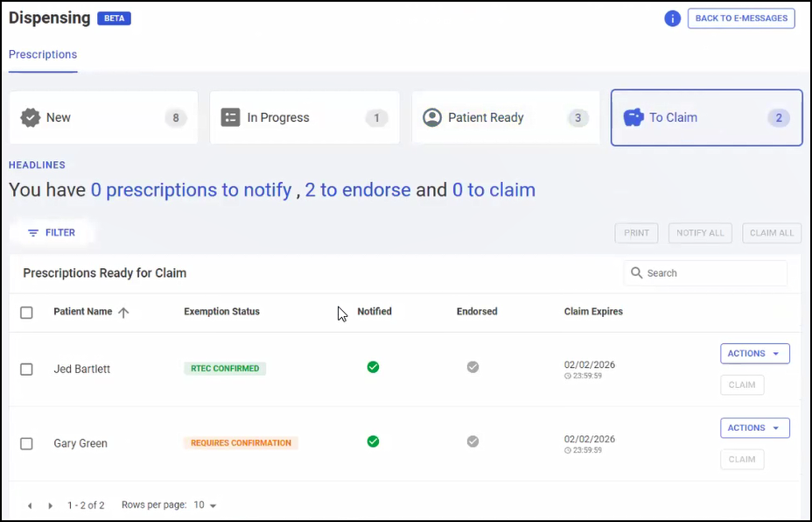Click Jed Bartlett's green notified checkmark
The image size is (812, 522).
tap(373, 367)
